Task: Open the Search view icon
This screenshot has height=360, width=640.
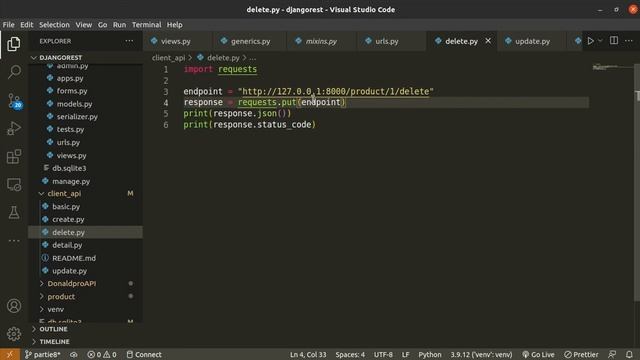Action: click(x=14, y=72)
